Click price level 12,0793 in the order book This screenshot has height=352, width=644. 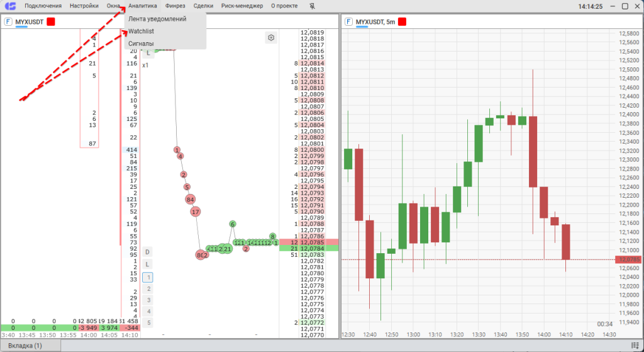[312, 193]
